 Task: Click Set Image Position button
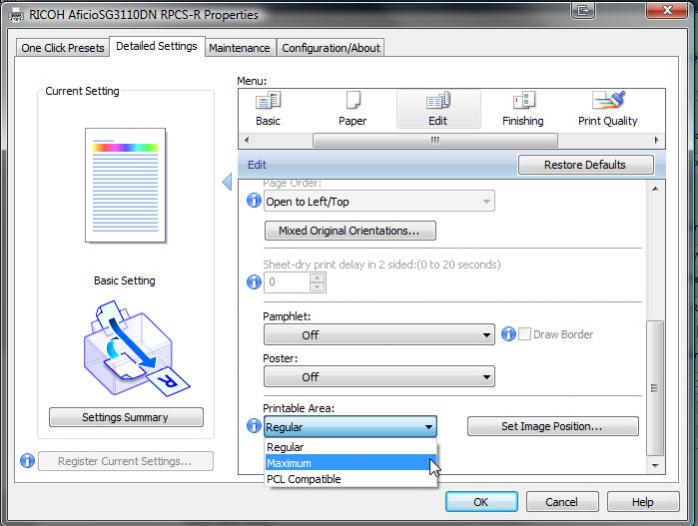(x=552, y=426)
